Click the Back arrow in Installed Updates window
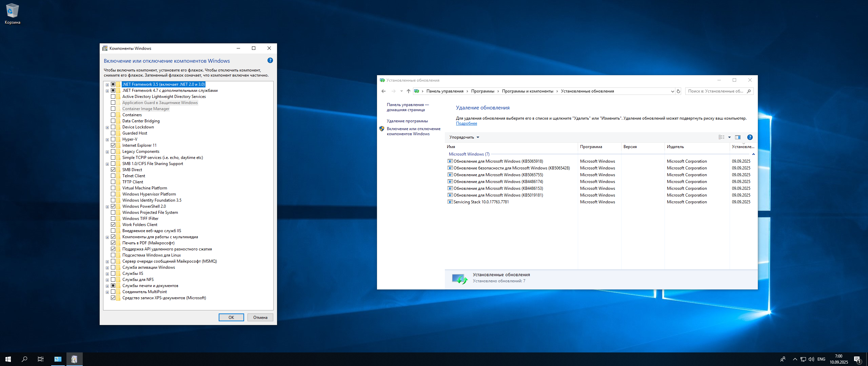The width and height of the screenshot is (868, 366). click(x=383, y=91)
